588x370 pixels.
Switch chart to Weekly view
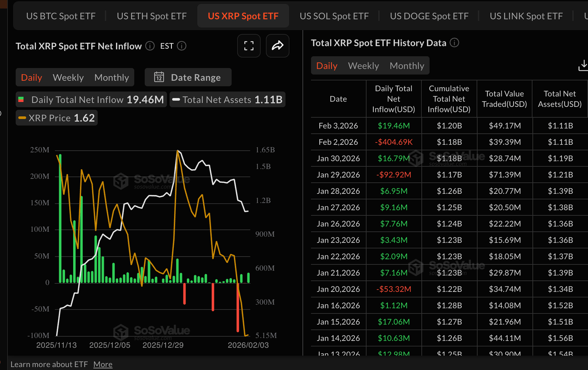point(68,77)
